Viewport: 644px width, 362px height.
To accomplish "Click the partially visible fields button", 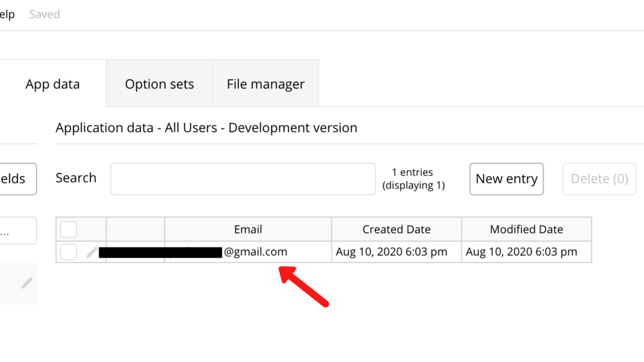I will tap(17, 179).
